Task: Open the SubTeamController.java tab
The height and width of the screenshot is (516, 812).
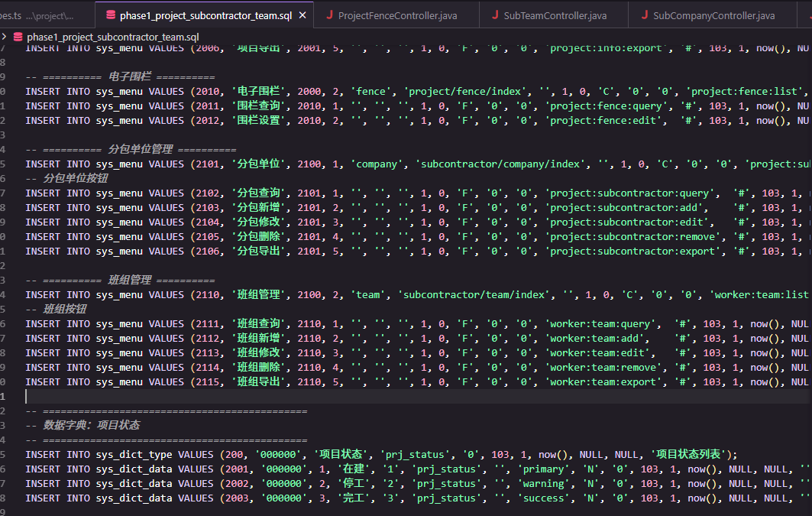Action: coord(555,15)
